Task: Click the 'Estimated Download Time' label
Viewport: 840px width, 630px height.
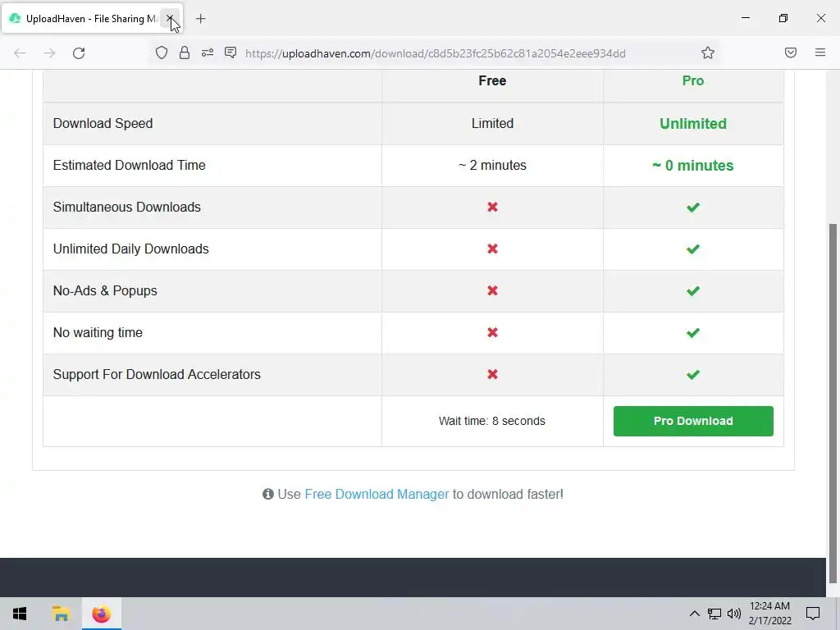Action: [x=129, y=165]
